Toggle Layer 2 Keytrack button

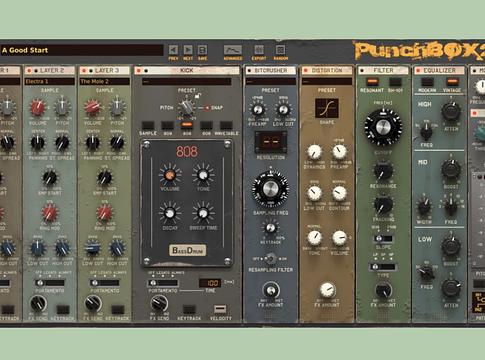(x=63, y=309)
